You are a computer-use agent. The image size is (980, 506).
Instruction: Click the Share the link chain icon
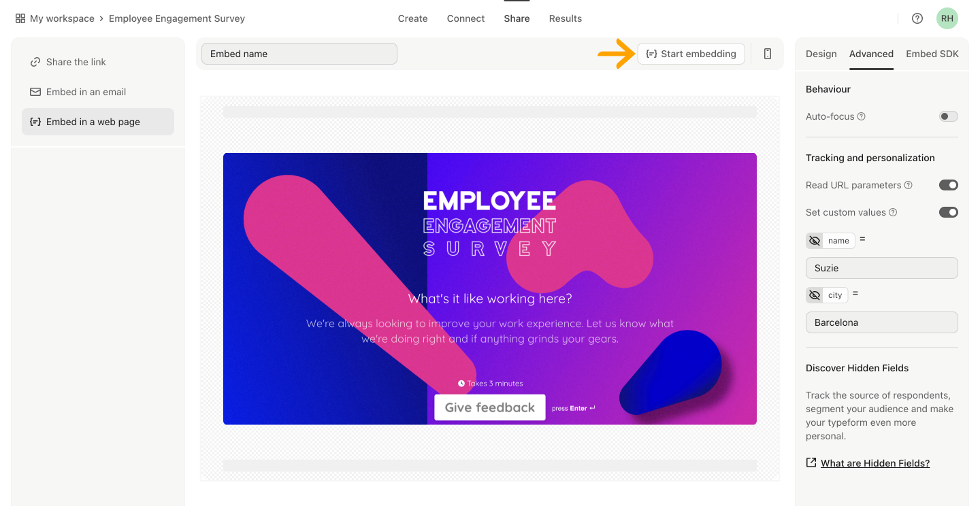click(35, 62)
